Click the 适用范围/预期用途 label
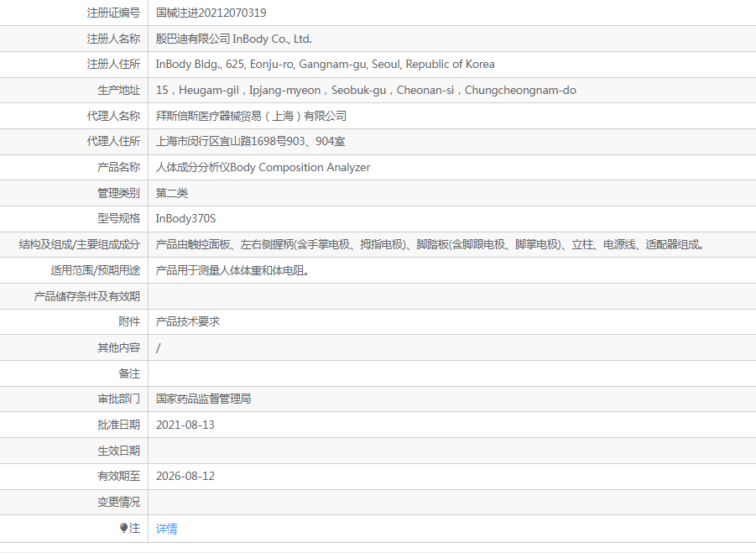The image size is (756, 553). click(96, 270)
